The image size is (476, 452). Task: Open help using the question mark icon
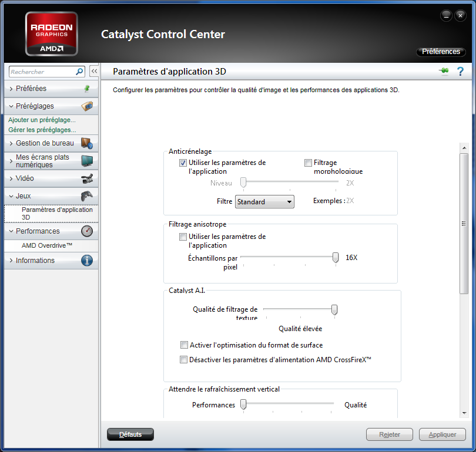click(x=460, y=71)
